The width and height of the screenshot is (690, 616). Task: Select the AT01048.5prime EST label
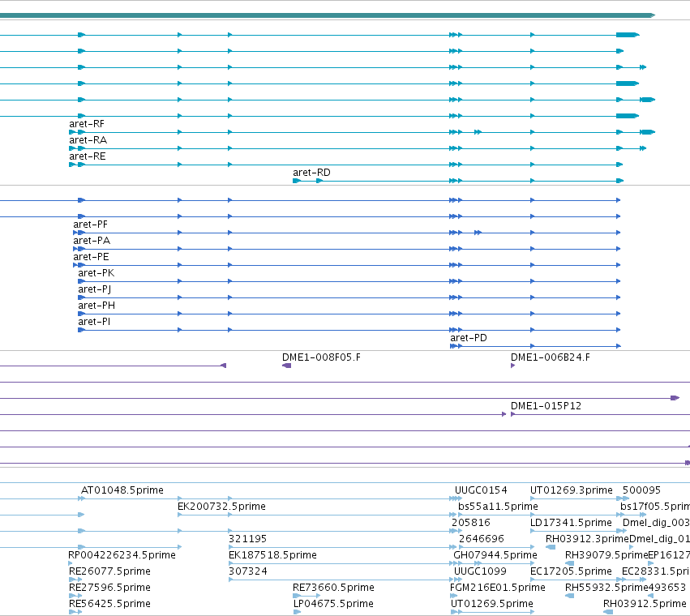pyautogui.click(x=122, y=490)
